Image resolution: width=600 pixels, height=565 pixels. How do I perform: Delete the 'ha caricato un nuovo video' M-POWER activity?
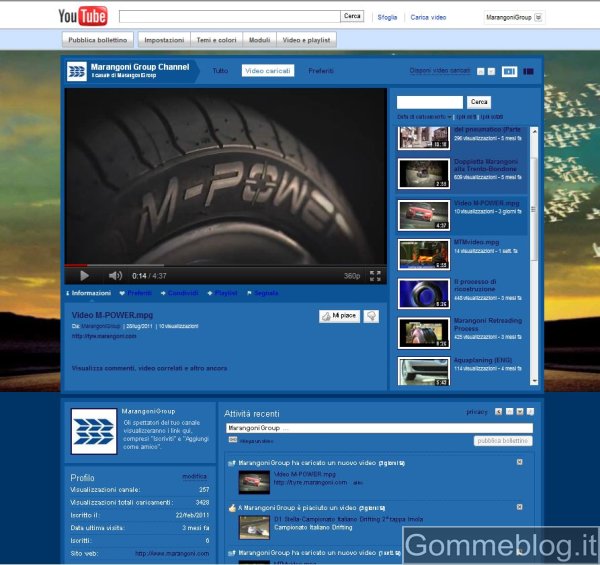[x=520, y=462]
